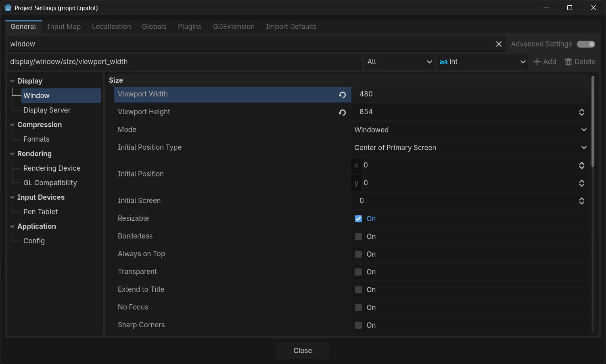
Task: Click the Close button at bottom
Action: point(303,351)
